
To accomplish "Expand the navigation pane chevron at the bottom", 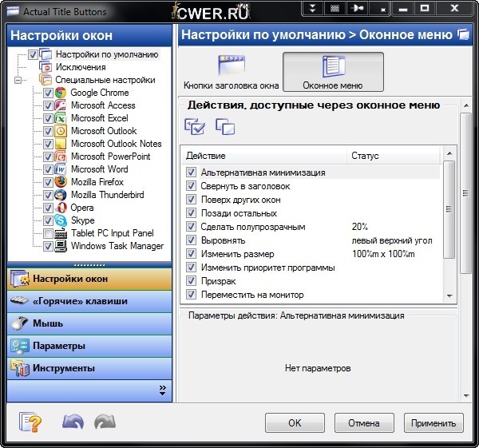I will point(162,390).
